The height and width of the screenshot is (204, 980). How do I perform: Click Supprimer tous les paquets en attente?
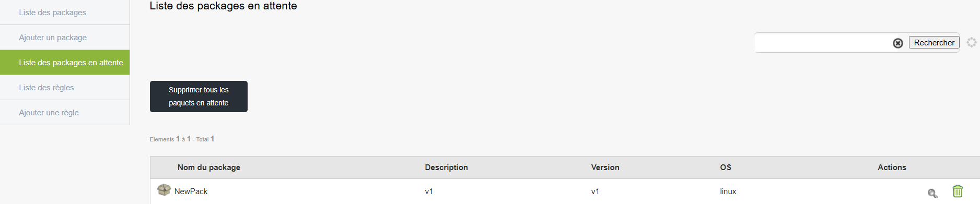coord(199,97)
